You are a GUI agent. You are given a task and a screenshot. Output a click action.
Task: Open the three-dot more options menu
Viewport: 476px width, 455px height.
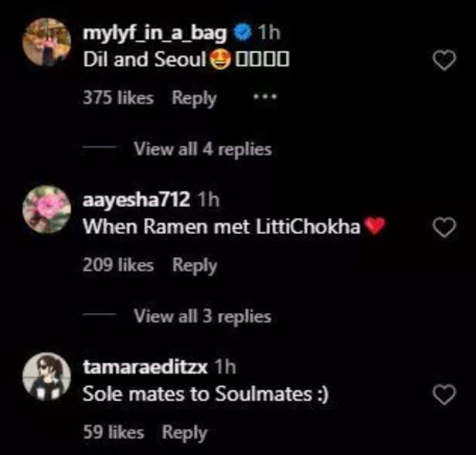[x=264, y=97]
